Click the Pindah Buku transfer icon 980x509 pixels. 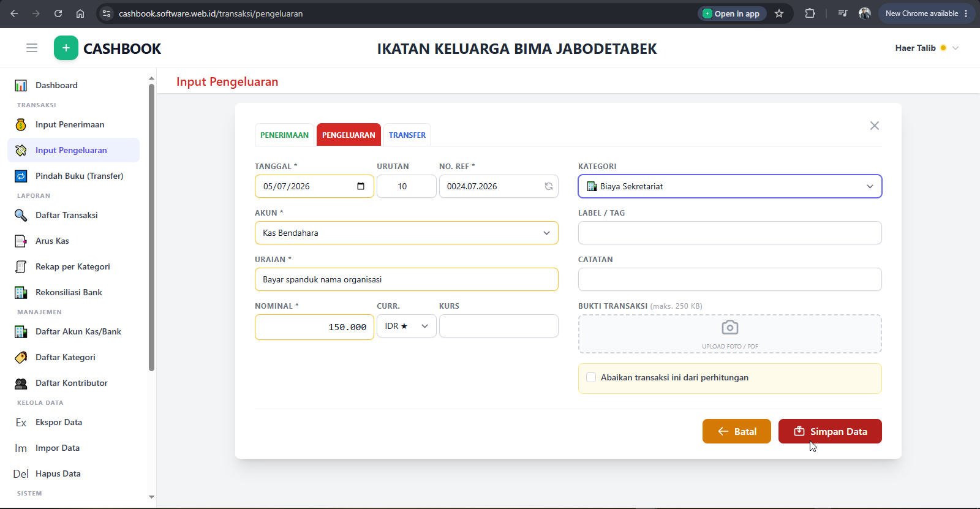(x=21, y=176)
